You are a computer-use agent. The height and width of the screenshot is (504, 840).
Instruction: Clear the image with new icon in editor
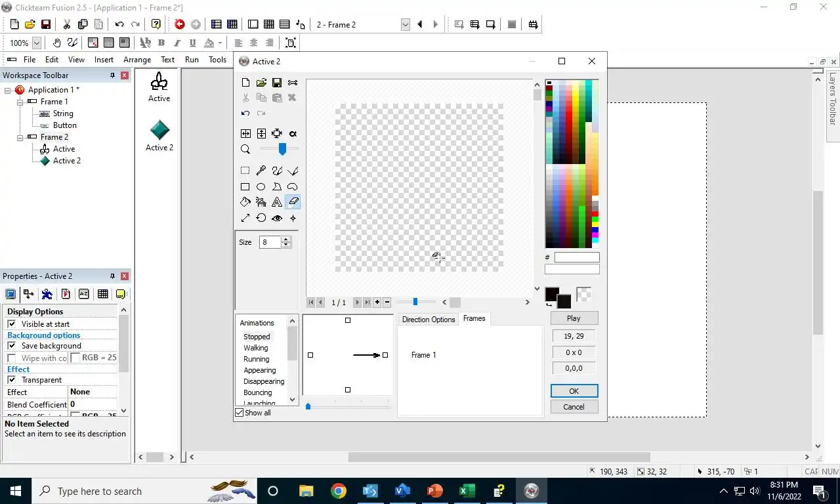tap(245, 83)
